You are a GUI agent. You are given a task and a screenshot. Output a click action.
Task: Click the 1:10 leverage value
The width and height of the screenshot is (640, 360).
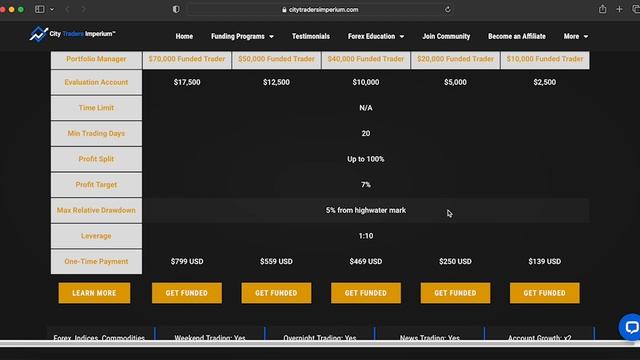coord(366,236)
